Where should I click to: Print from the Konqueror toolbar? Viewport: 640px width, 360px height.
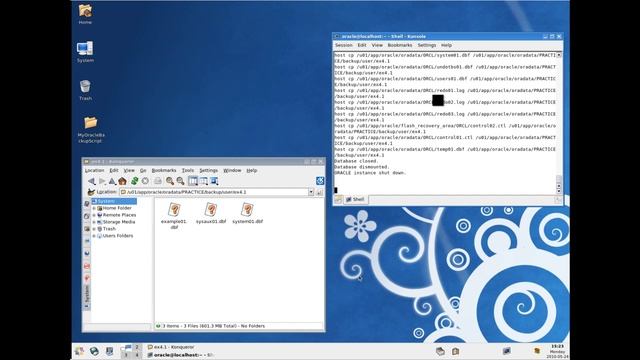tap(158, 181)
